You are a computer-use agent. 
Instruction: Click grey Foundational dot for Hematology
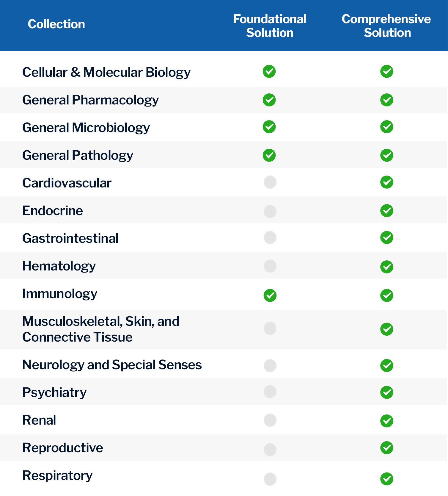[x=270, y=266]
